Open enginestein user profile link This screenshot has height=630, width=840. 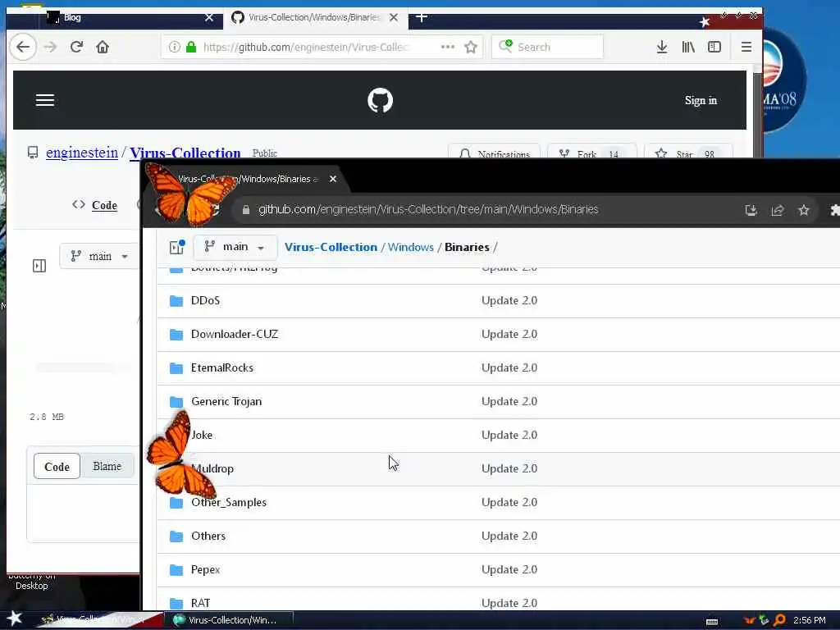click(x=82, y=153)
